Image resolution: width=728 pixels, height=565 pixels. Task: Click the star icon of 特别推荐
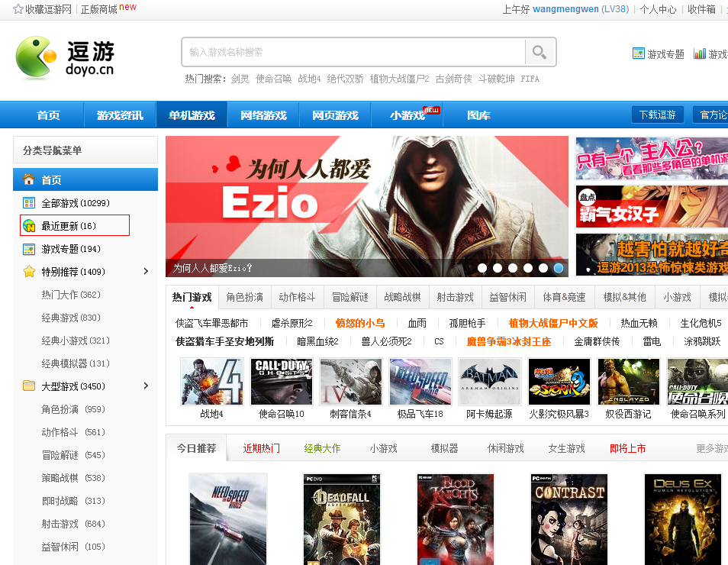(x=29, y=271)
